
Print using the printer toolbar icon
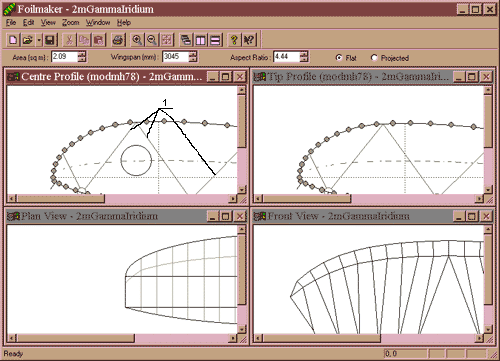coord(118,40)
